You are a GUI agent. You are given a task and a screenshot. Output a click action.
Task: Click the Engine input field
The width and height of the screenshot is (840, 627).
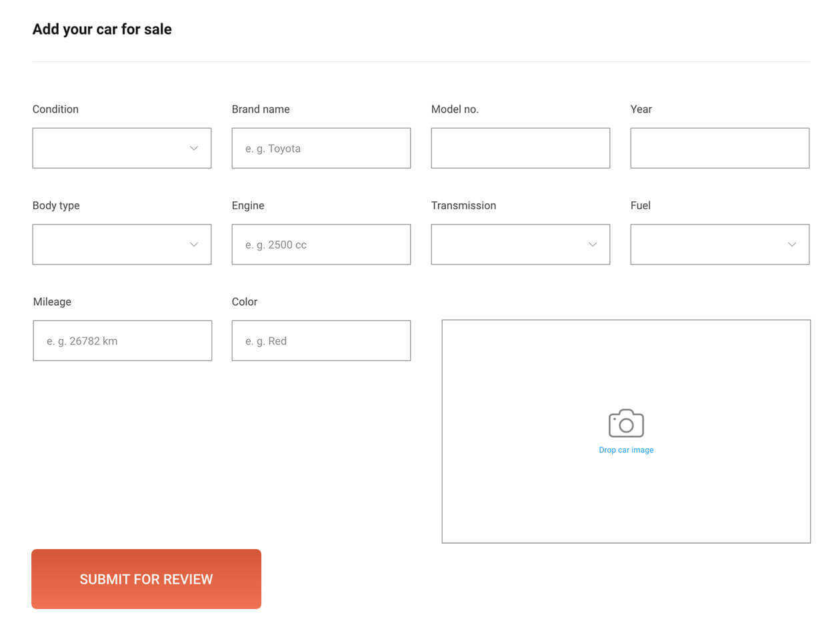point(321,245)
